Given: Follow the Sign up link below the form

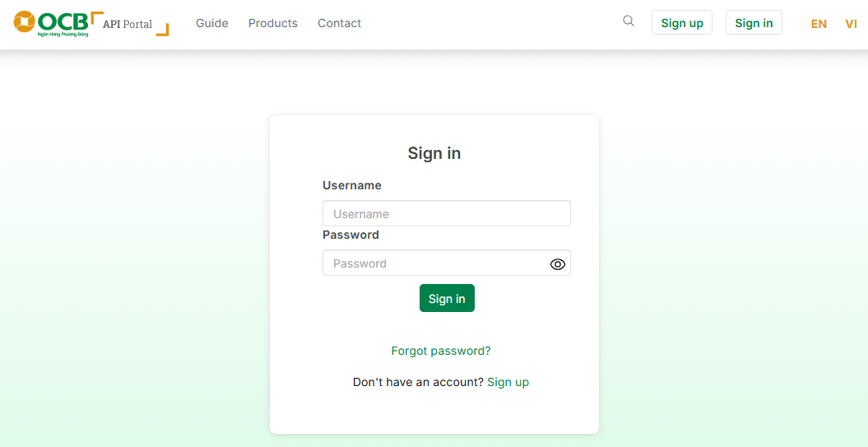Looking at the screenshot, I should (x=508, y=382).
